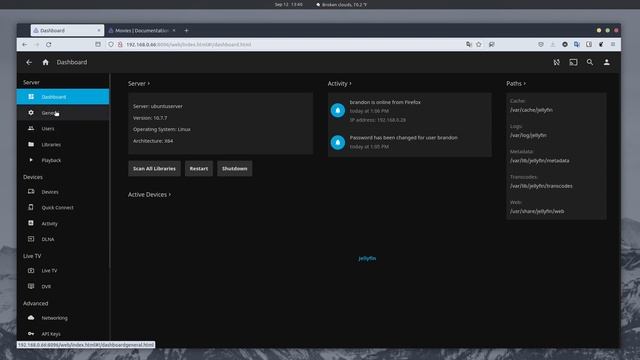Click the DLNA sidebar icon

click(x=31, y=239)
